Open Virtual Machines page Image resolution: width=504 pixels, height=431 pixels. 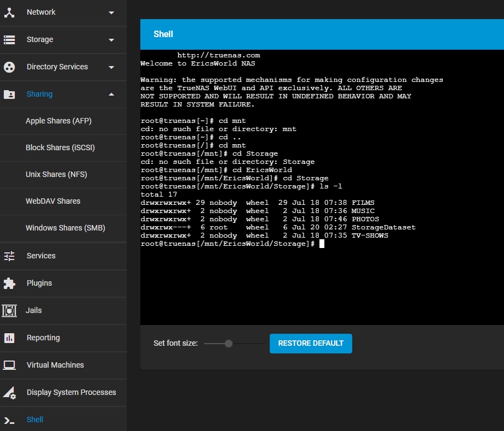point(55,365)
